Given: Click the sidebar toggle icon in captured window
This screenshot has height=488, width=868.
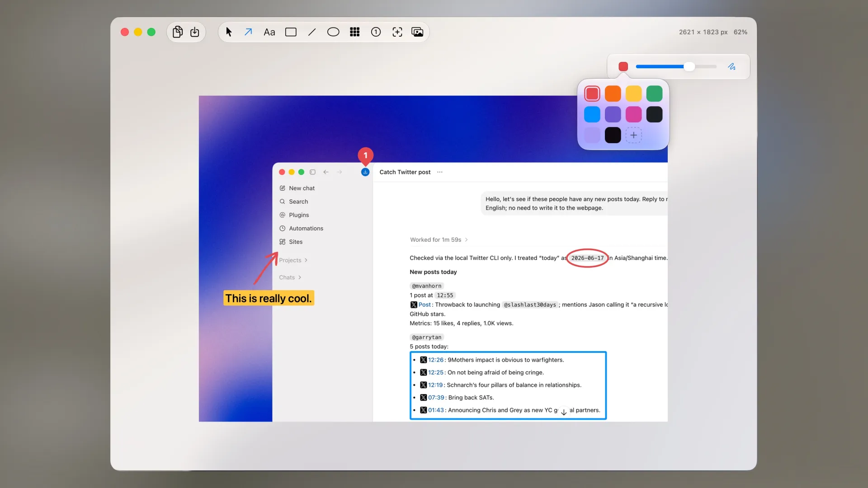Looking at the screenshot, I should click(x=312, y=172).
